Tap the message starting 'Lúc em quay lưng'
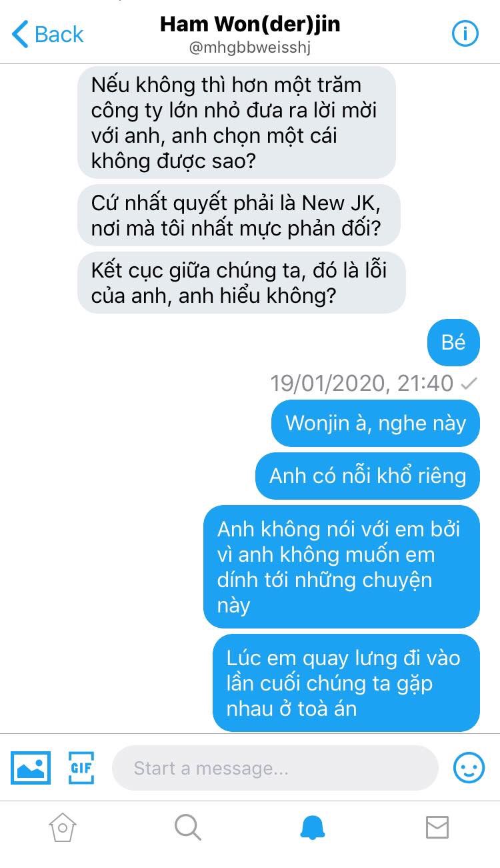Viewport: 500px width, 868px height. tap(346, 683)
